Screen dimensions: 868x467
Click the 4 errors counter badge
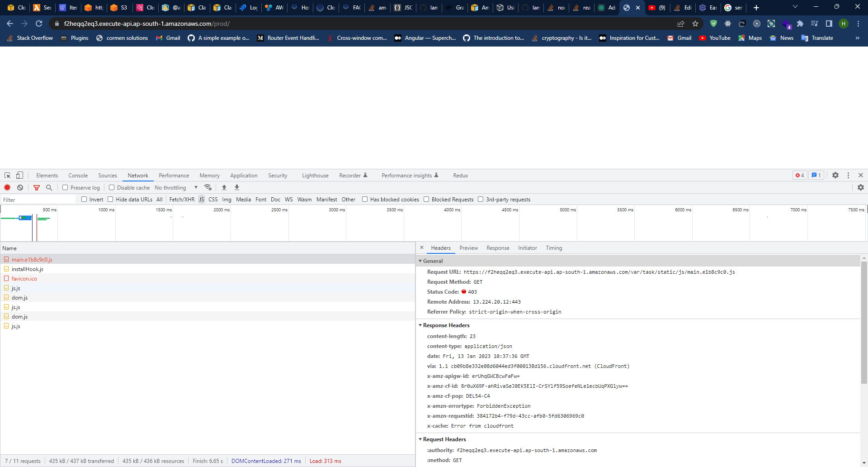800,175
